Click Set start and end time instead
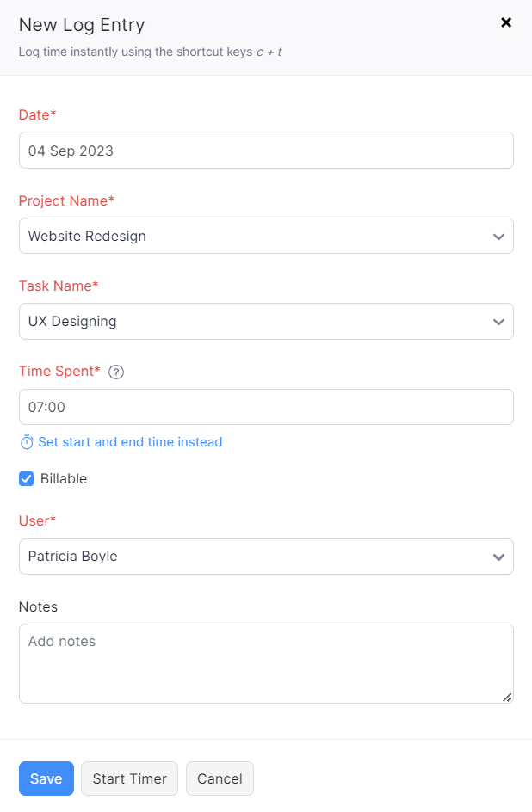Screen dimensions: 532x812 pos(130,442)
